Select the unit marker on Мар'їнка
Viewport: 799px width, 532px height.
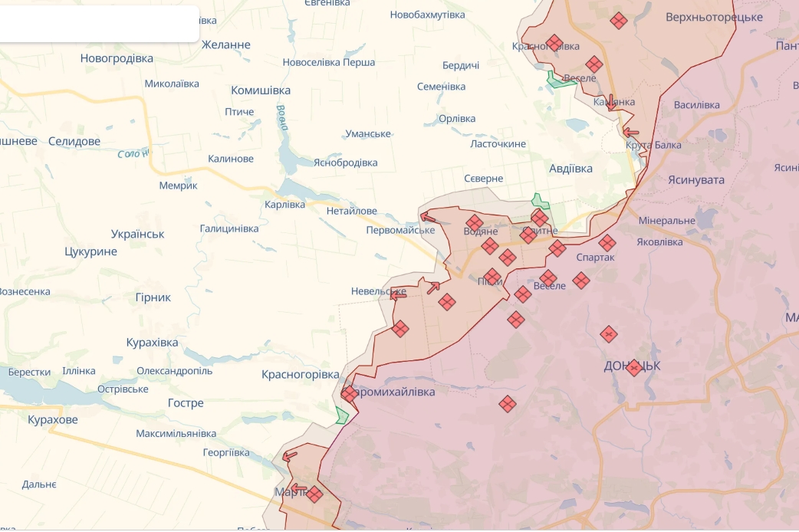coord(314,494)
